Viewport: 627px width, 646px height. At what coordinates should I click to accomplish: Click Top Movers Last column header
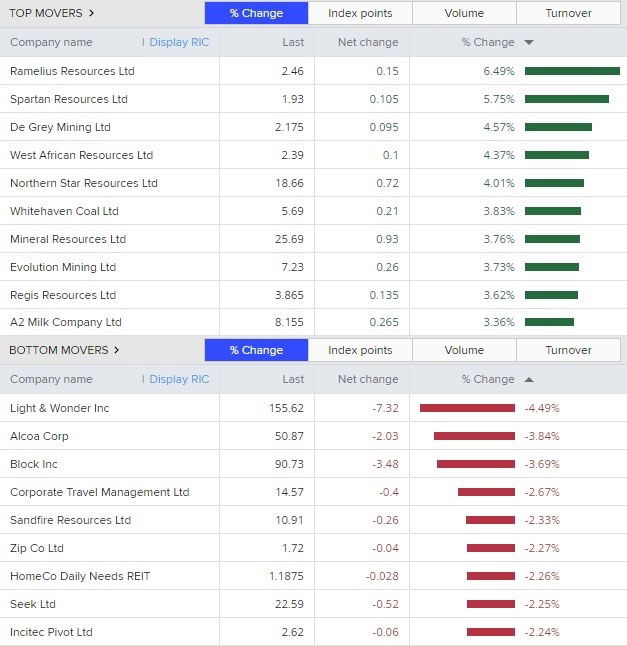(293, 42)
